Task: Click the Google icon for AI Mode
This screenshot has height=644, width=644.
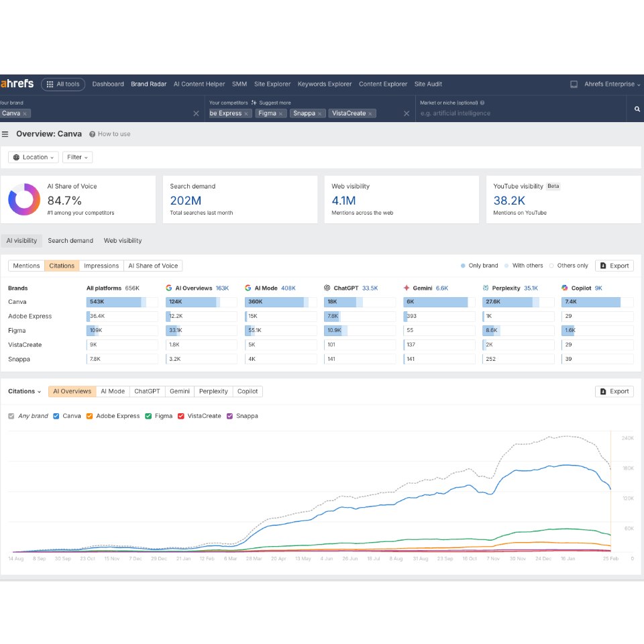Action: click(248, 288)
